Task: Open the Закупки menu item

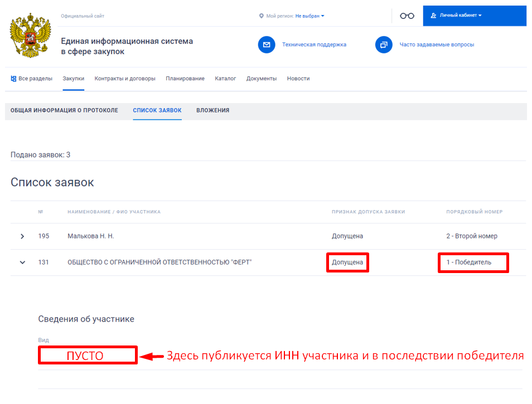Action: tap(73, 79)
